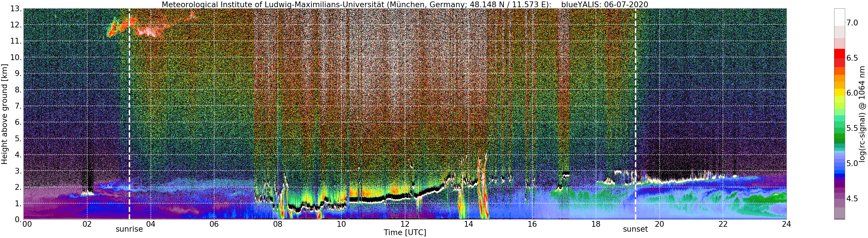
Task: Click the 'Time [UTC]' axis label
Action: [x=405, y=233]
